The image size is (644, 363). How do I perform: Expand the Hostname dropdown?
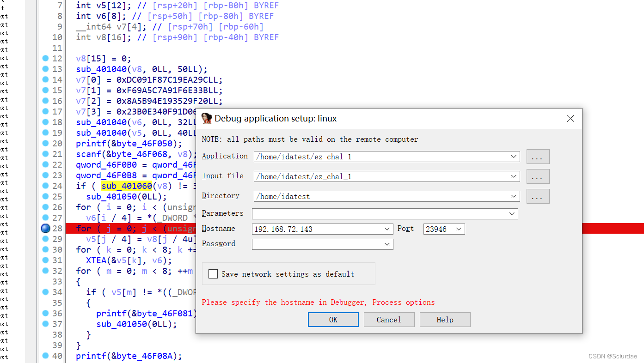[387, 229]
